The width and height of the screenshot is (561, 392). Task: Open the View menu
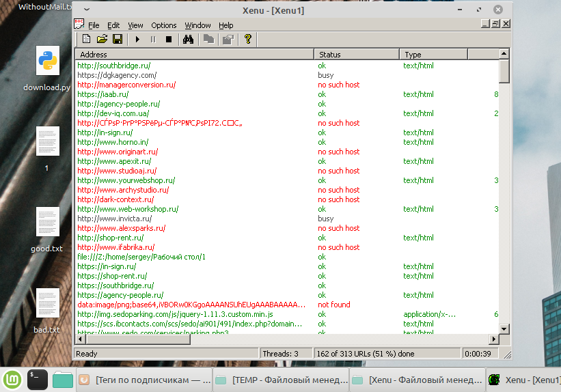[x=135, y=25]
